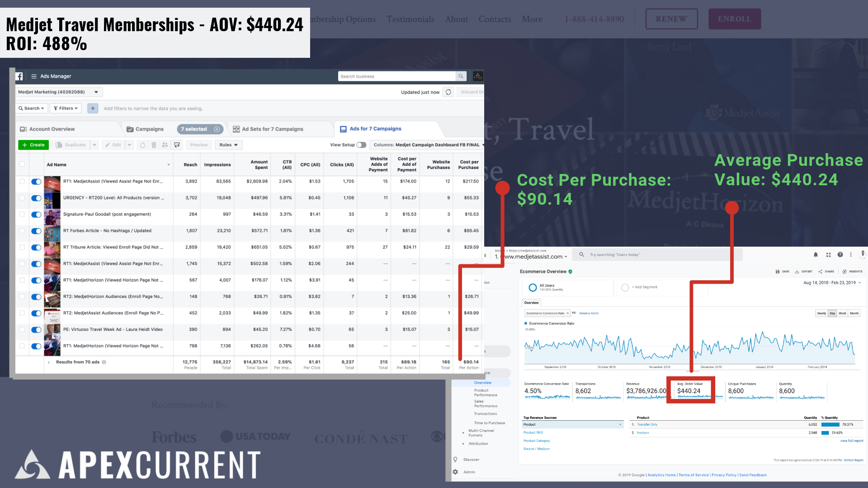
Task: Open the Medjet Marketing account dropdown
Action: coord(59,92)
